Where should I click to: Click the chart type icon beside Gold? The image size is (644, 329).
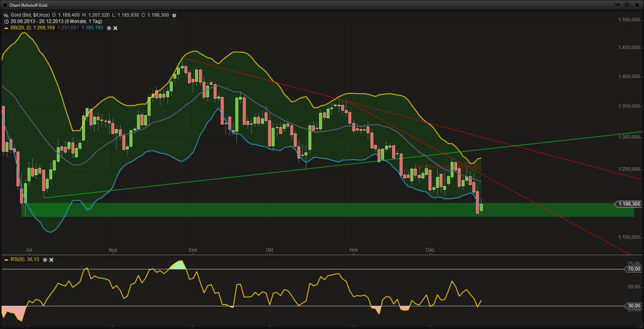click(6, 15)
